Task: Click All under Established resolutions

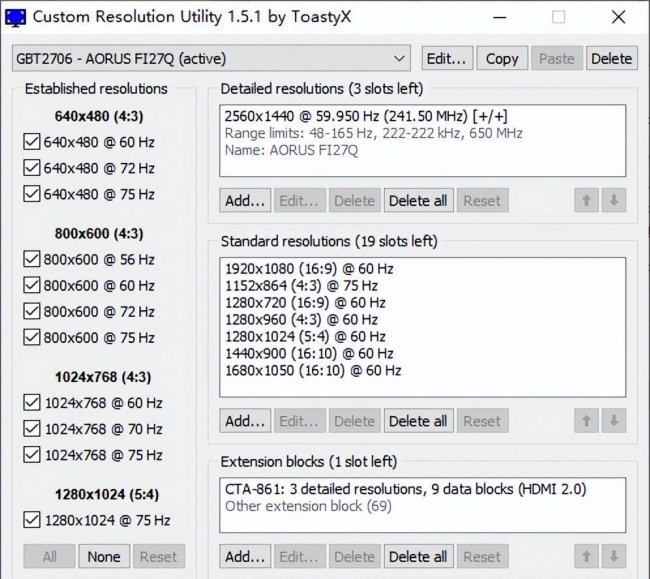Action: [49, 556]
